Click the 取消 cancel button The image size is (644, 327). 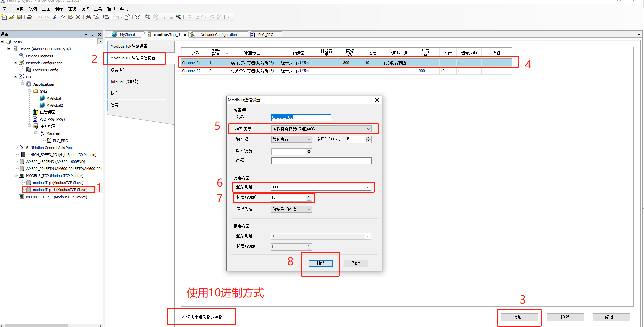coord(356,263)
